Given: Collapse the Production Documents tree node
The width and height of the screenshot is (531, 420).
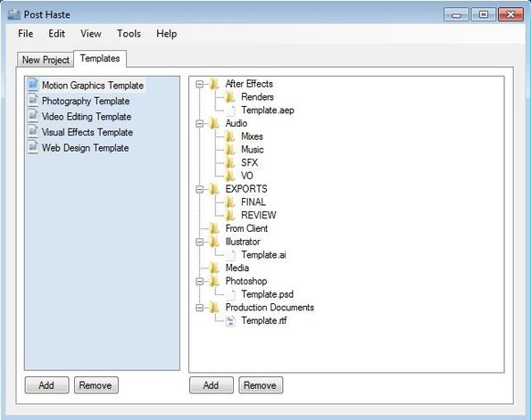Looking at the screenshot, I should pos(200,308).
